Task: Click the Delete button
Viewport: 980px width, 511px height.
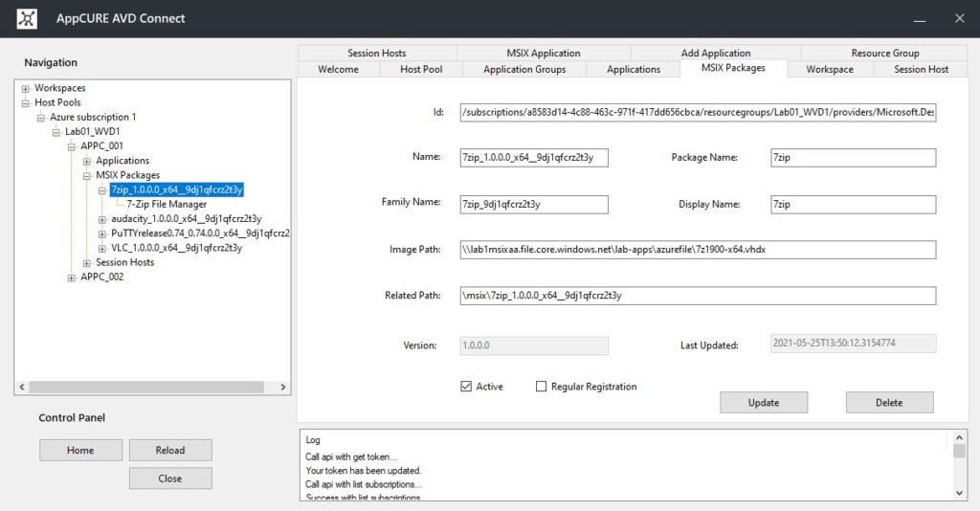Action: 889,403
